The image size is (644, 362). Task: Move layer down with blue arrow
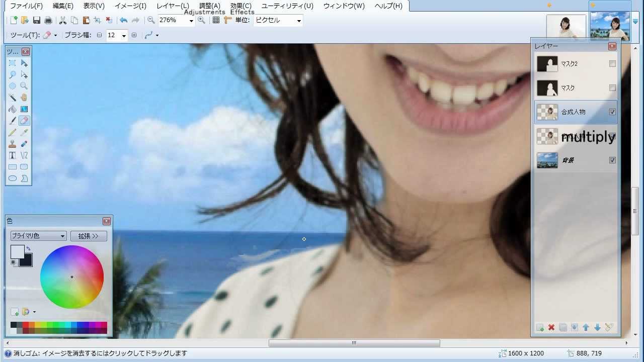coord(597,327)
